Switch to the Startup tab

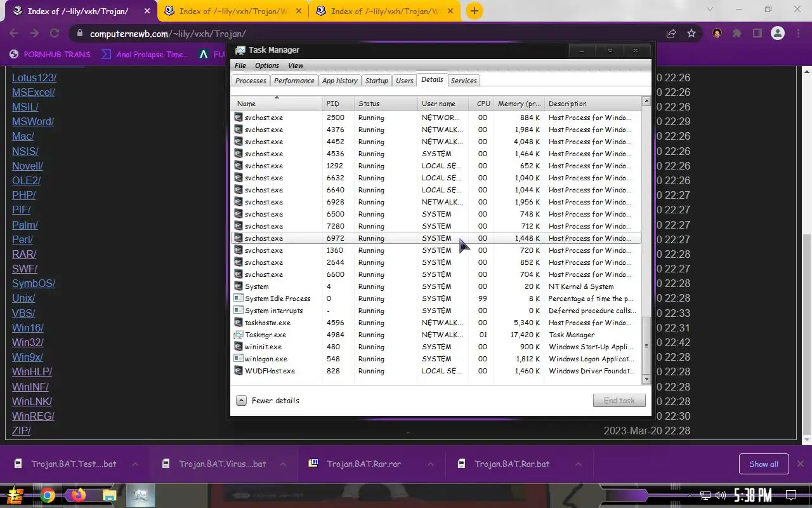376,81
